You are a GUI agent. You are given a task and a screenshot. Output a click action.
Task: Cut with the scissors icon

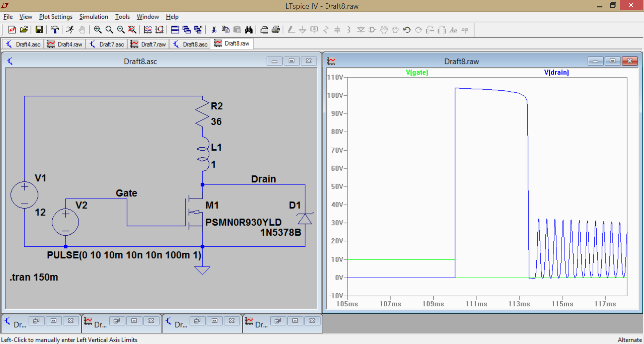(214, 30)
